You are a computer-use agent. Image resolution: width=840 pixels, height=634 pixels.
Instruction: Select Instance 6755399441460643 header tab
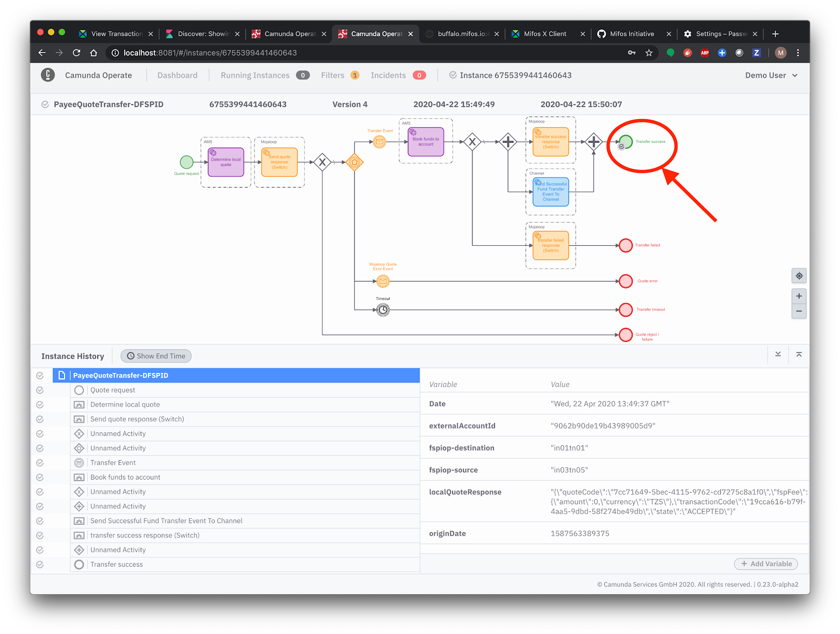click(510, 75)
